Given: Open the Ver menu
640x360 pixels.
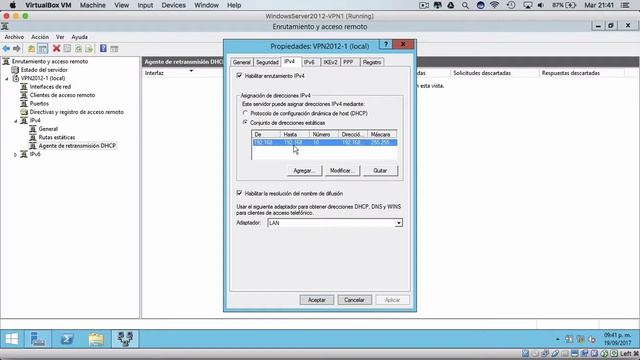Looking at the screenshot, I should 60,37.
